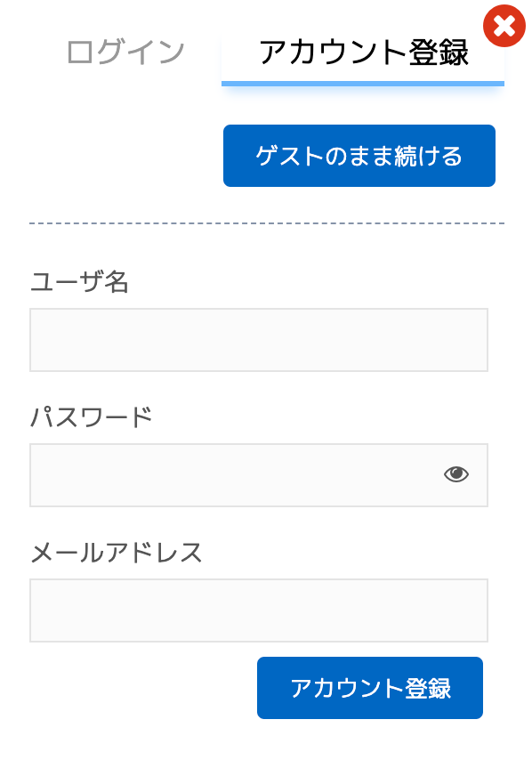Select the username box below the dashed divider

pos(259,340)
